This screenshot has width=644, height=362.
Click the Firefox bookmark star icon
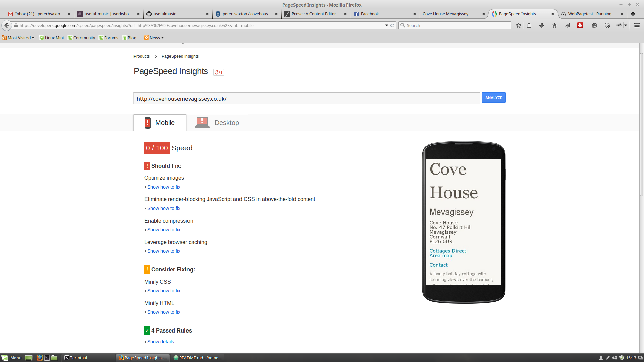pyautogui.click(x=518, y=25)
